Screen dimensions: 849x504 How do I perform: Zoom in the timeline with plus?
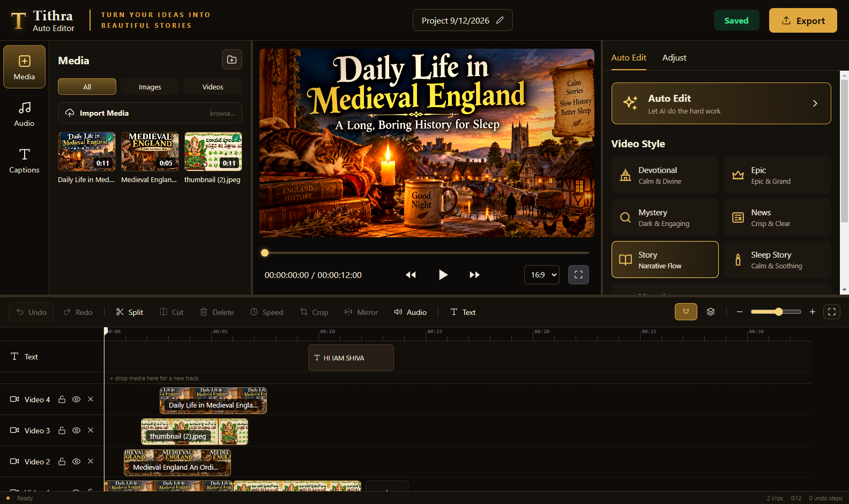813,312
